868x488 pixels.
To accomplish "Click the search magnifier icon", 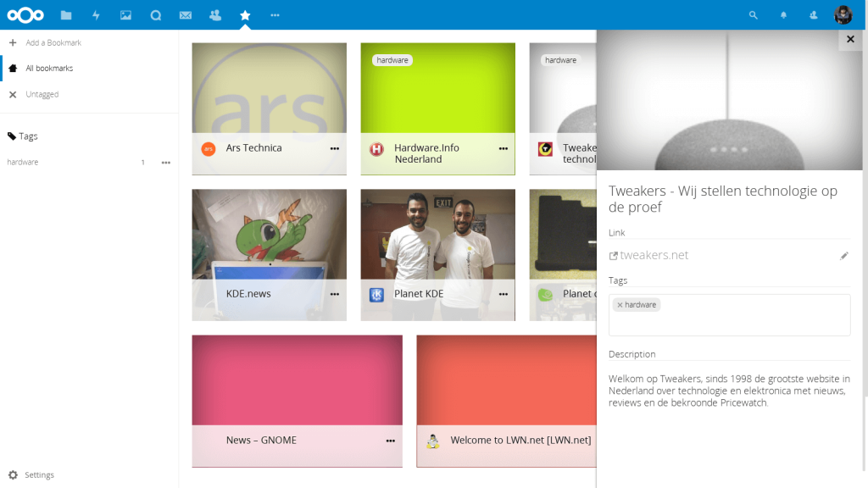I will coord(753,15).
